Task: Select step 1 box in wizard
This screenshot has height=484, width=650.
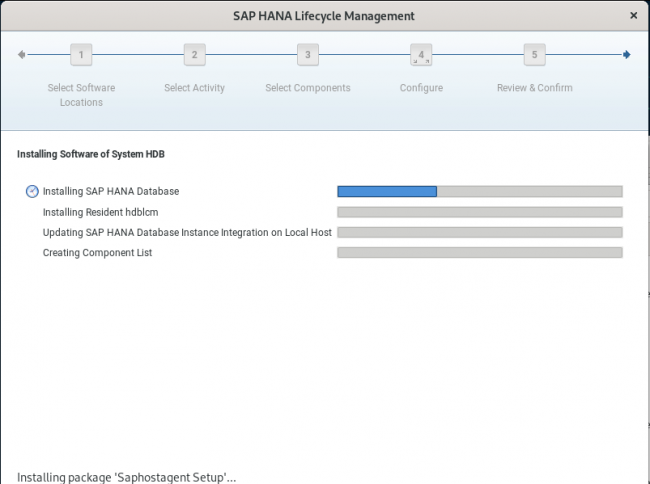Action: point(81,55)
